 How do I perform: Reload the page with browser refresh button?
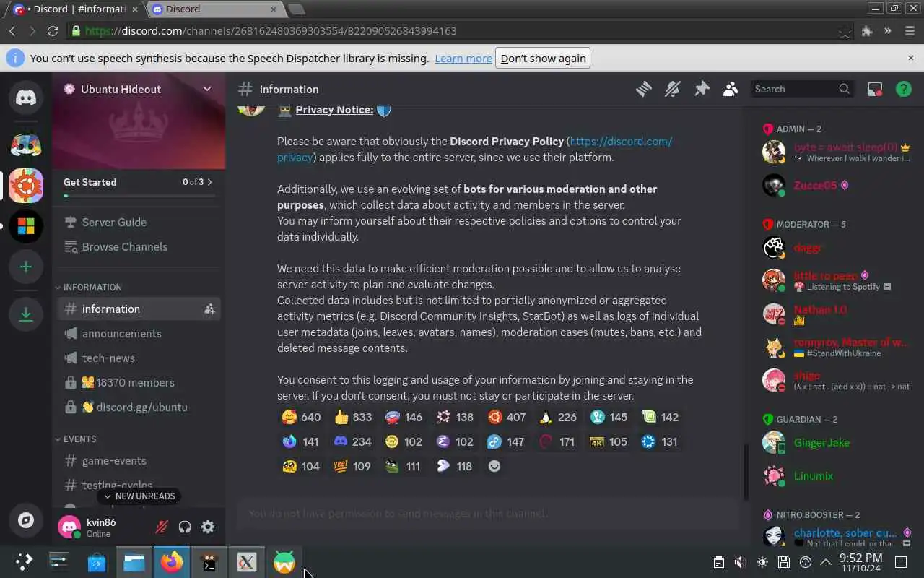pos(52,31)
